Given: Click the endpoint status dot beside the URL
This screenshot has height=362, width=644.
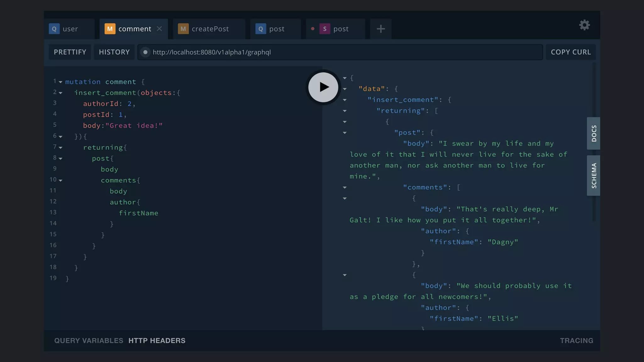Looking at the screenshot, I should click(145, 52).
